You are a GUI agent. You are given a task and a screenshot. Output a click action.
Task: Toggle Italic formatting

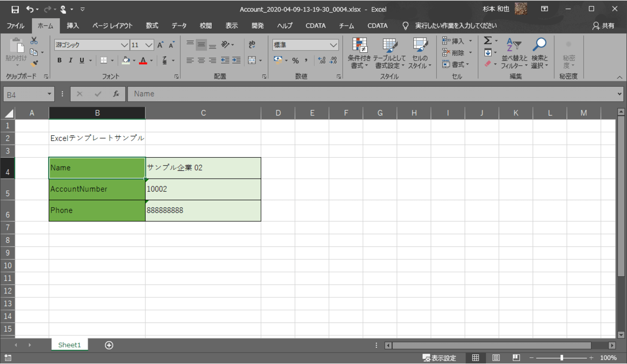(71, 61)
